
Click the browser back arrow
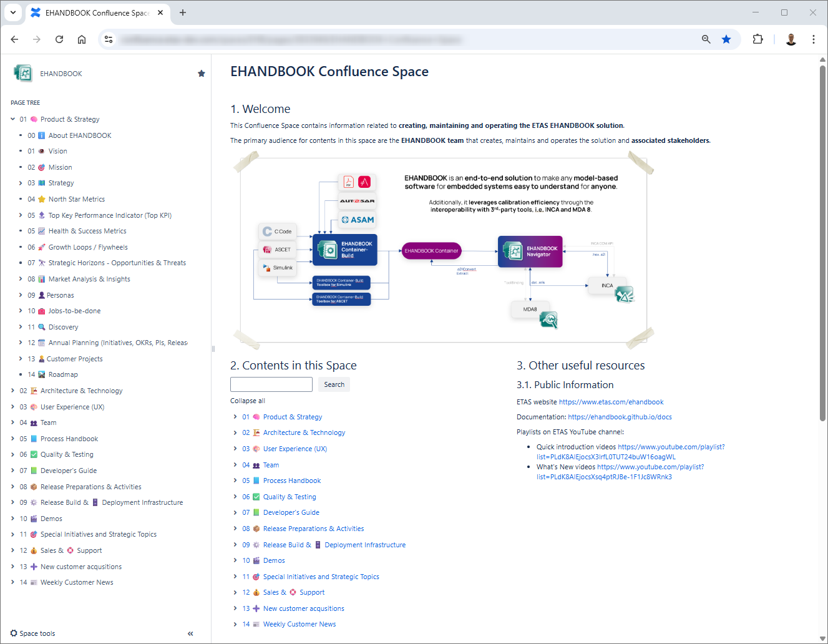[x=14, y=39]
